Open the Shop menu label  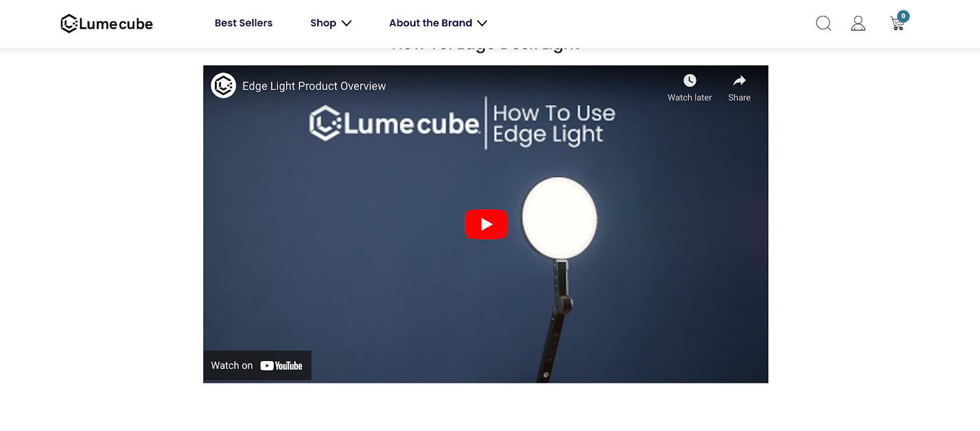323,23
